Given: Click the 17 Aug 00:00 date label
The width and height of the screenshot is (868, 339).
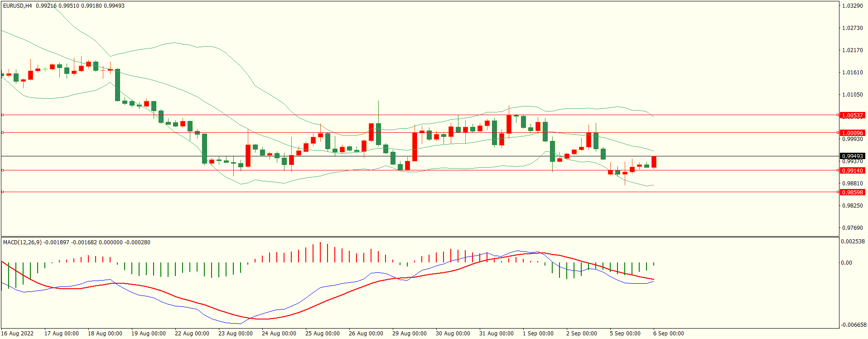Looking at the screenshot, I should pos(62,334).
